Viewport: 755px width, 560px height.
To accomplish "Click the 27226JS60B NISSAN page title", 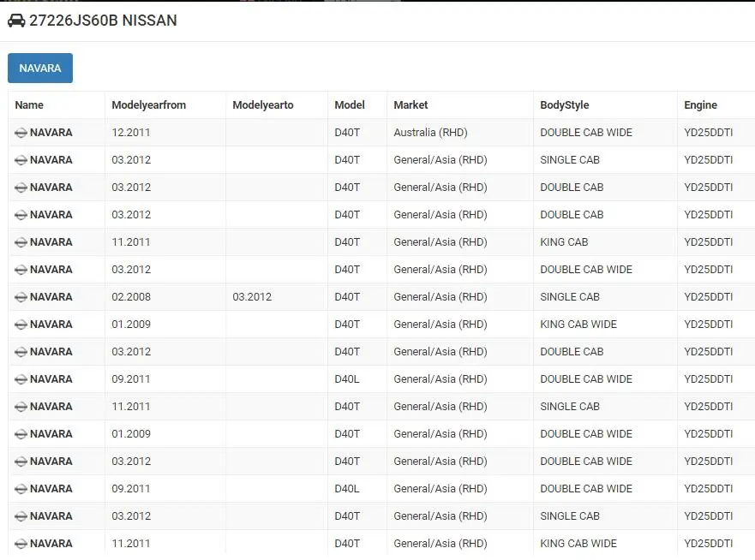I will tap(103, 21).
